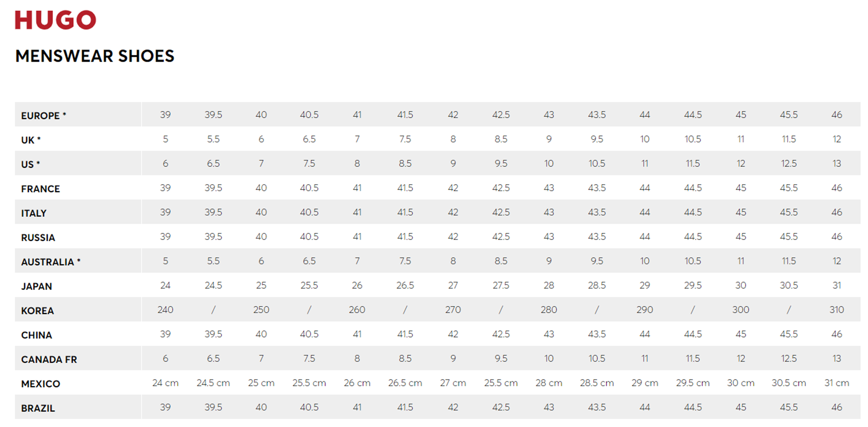Click the ITALY row label
Viewport: 868px width, 427px height.
pos(34,213)
